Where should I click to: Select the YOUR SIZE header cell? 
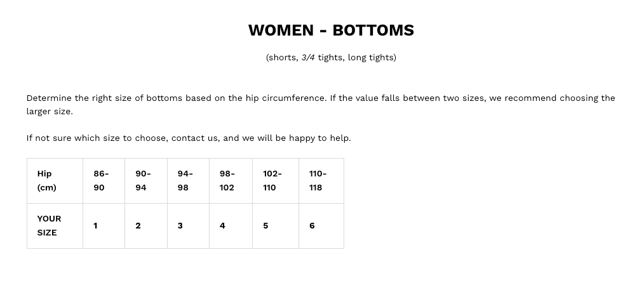55,226
